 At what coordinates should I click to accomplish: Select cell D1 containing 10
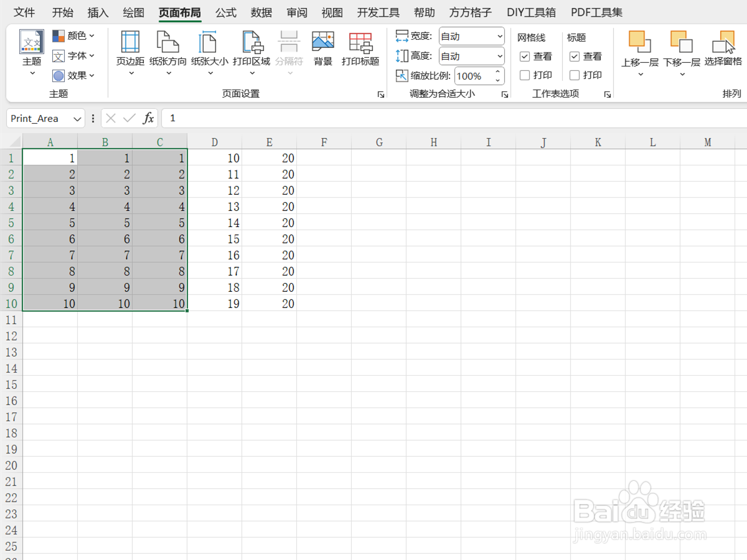[x=215, y=158]
